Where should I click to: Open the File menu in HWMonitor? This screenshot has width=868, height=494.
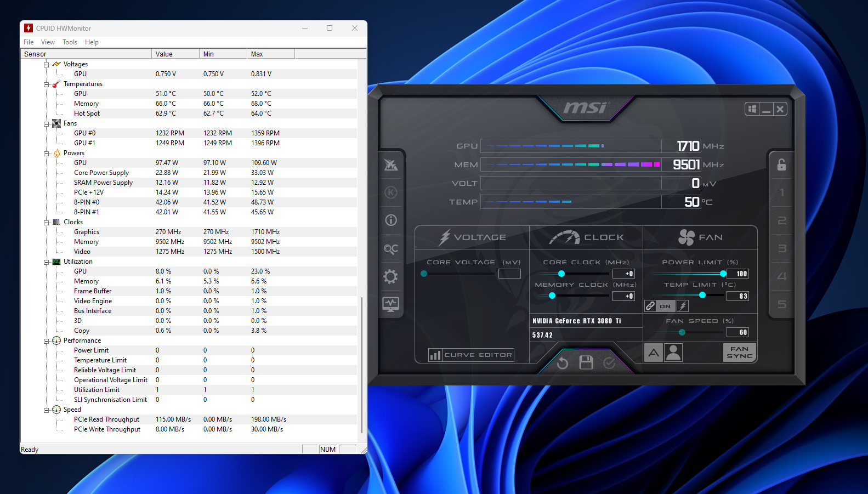[x=29, y=42]
